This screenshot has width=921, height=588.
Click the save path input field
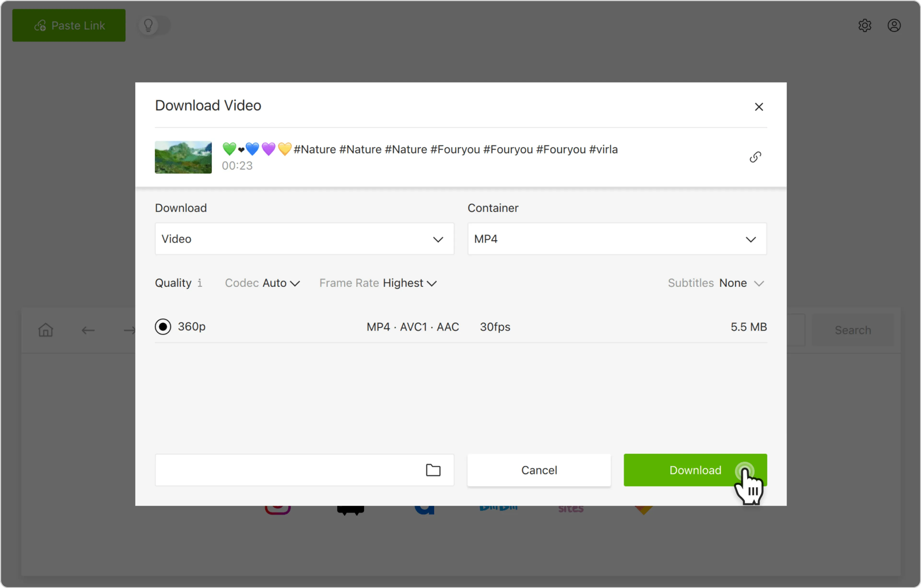point(287,470)
